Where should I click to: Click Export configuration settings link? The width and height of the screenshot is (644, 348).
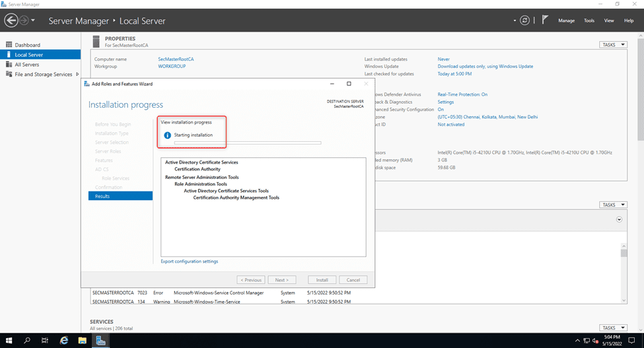pos(190,261)
